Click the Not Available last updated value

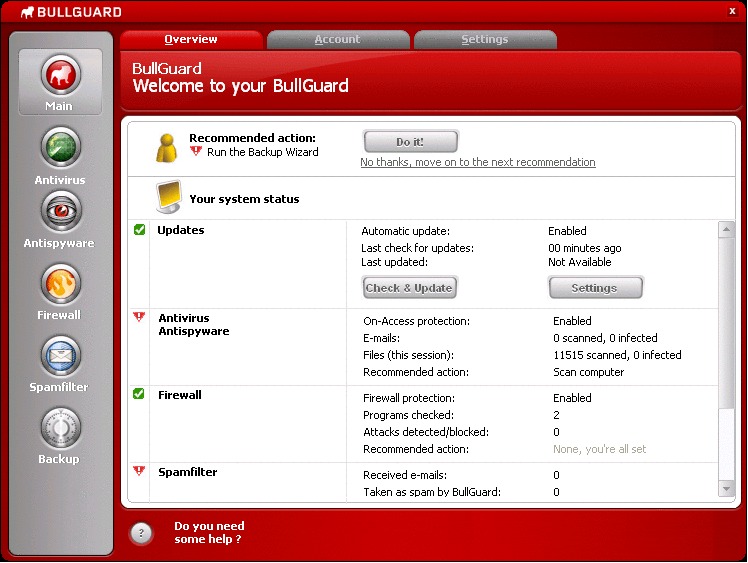579,262
